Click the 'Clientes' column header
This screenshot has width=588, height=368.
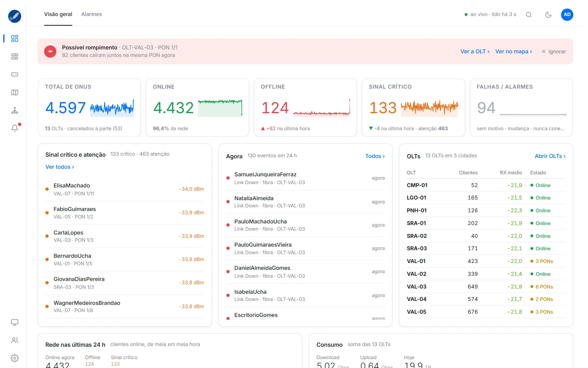coord(468,172)
